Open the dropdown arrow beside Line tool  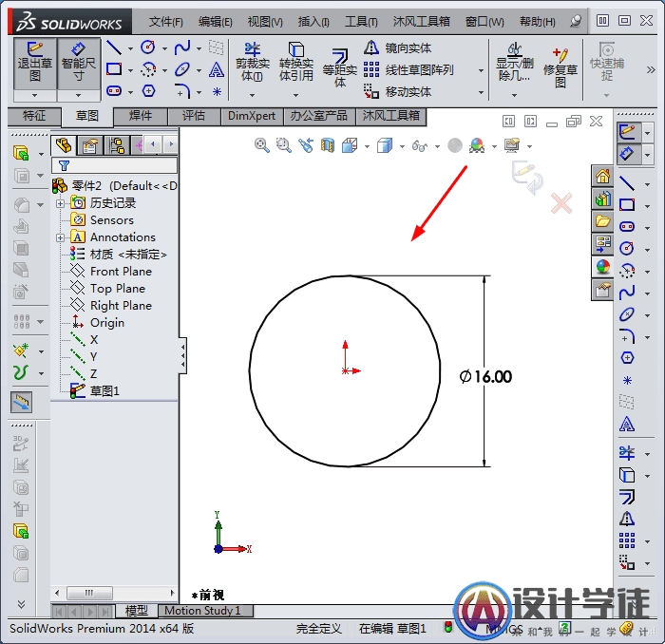pos(130,48)
